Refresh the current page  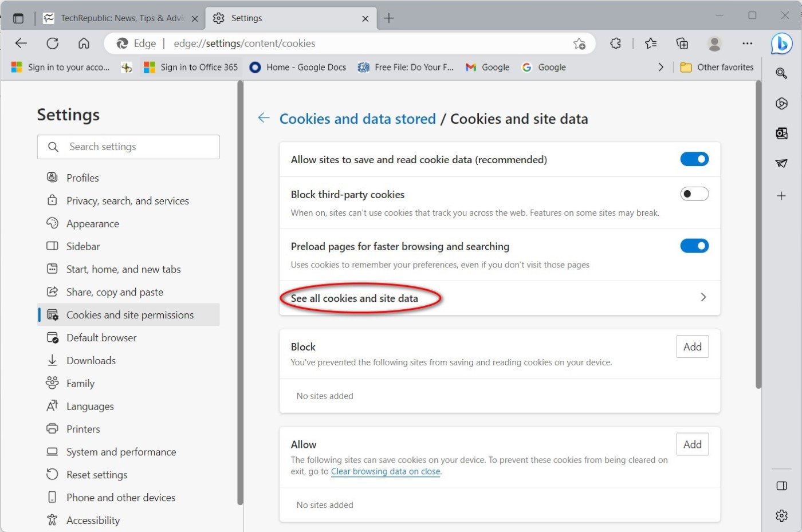coord(53,44)
